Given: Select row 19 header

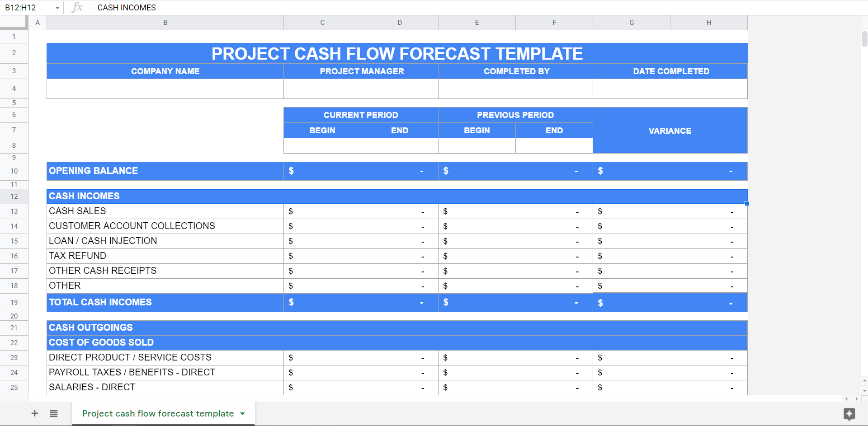Looking at the screenshot, I should coord(14,302).
